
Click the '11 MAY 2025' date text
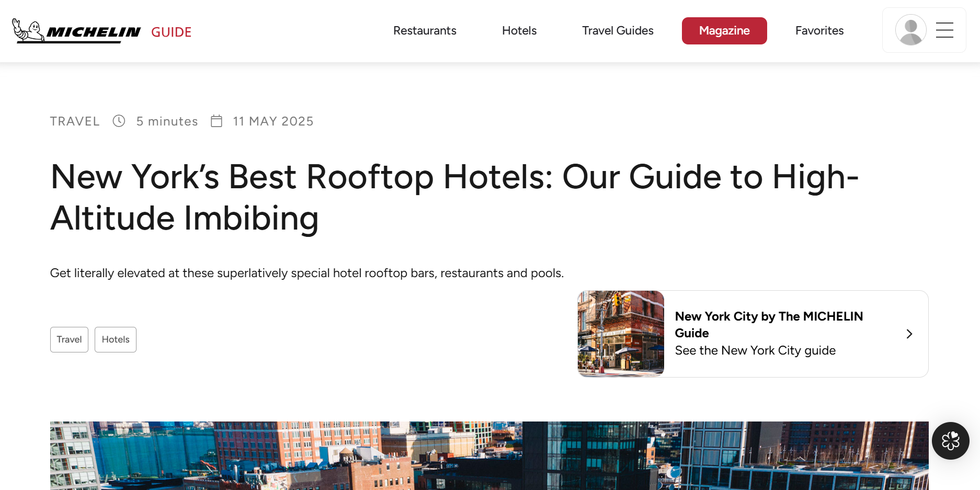click(273, 121)
